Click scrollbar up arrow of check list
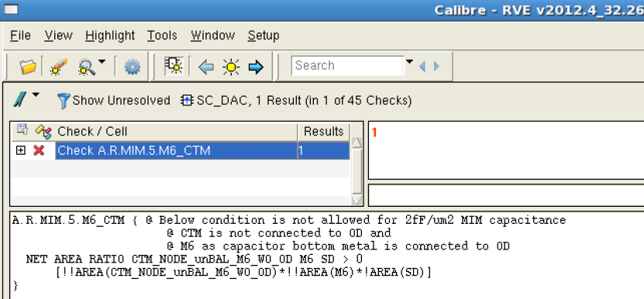The image size is (644, 299). coord(357,143)
